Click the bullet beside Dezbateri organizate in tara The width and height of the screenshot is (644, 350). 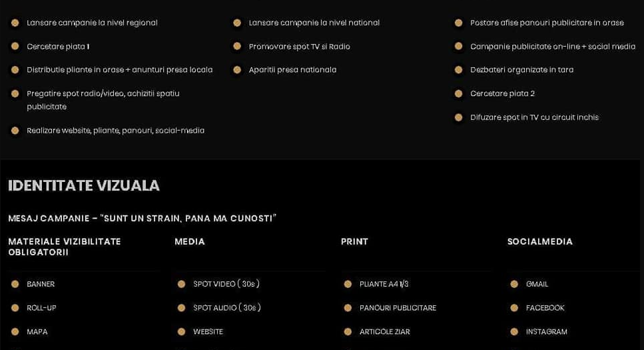point(458,70)
